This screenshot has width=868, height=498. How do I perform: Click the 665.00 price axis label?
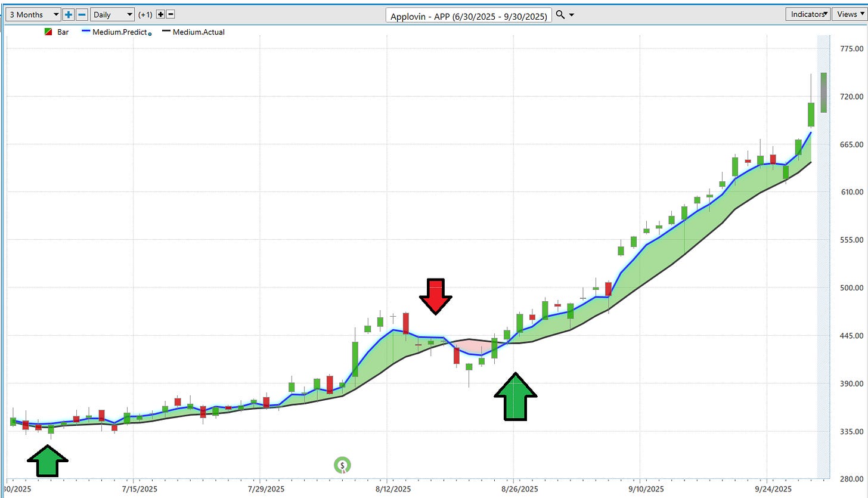click(x=851, y=144)
